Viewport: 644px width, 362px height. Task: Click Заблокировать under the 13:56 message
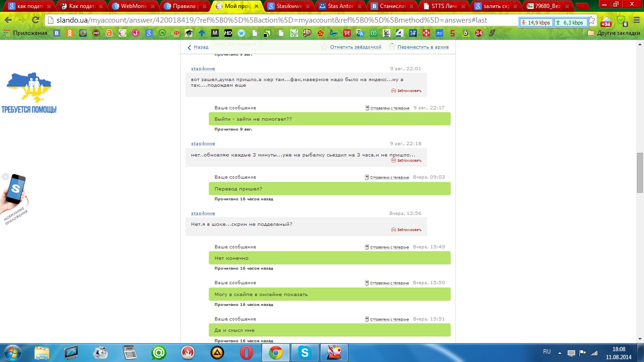(x=406, y=230)
